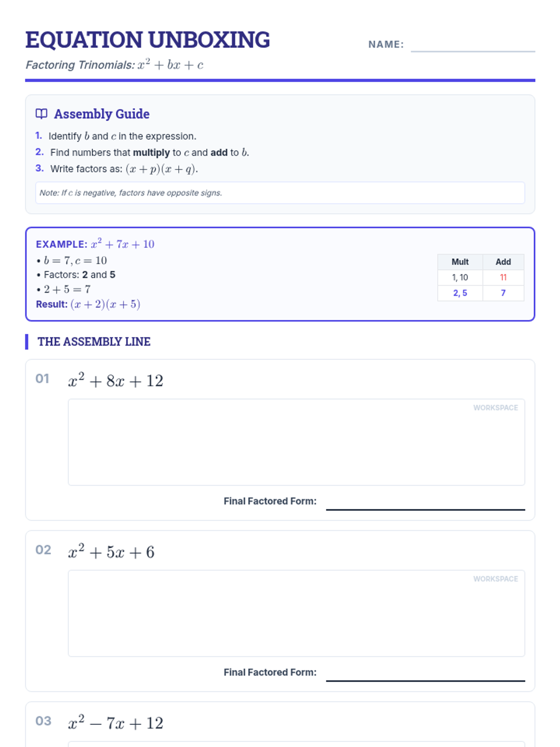Click the Name input line

coord(472,45)
